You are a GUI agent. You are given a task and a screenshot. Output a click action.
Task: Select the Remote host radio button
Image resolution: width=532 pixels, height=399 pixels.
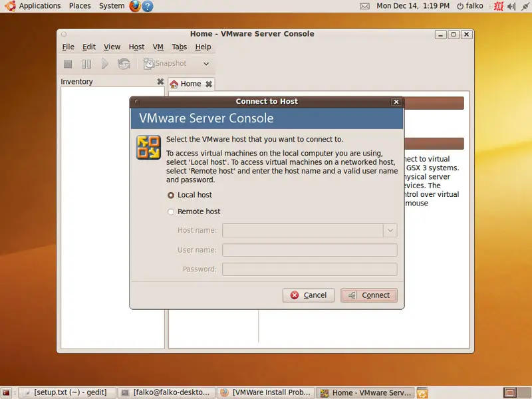pyautogui.click(x=171, y=212)
